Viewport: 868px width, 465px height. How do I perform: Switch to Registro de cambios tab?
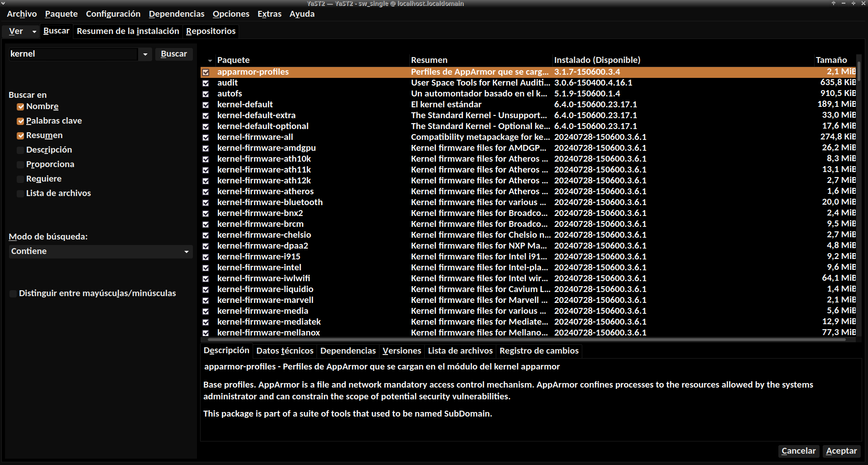pyautogui.click(x=539, y=351)
